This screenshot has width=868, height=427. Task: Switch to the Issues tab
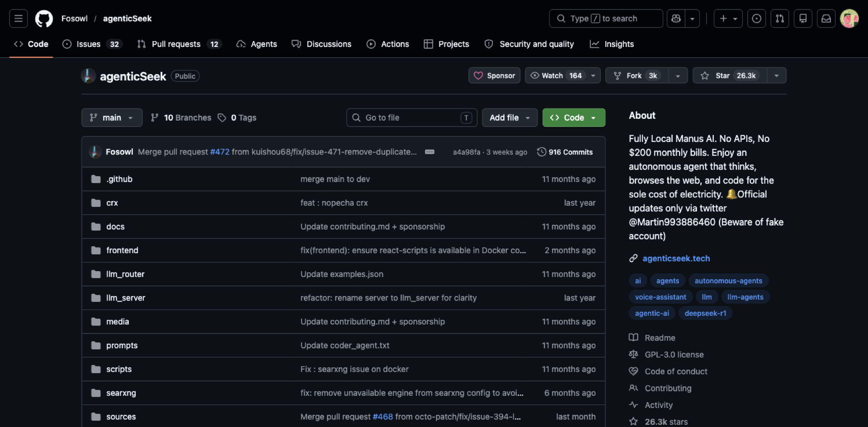(x=93, y=44)
